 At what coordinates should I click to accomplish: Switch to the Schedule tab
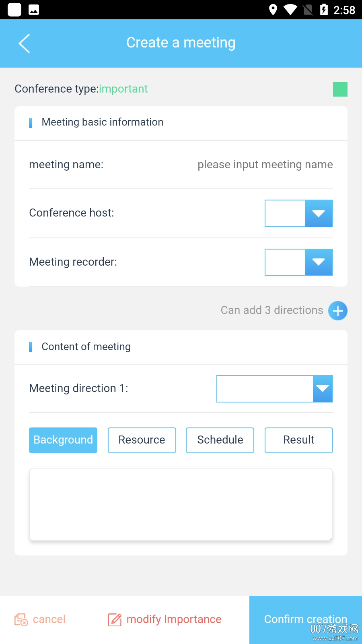[220, 440]
